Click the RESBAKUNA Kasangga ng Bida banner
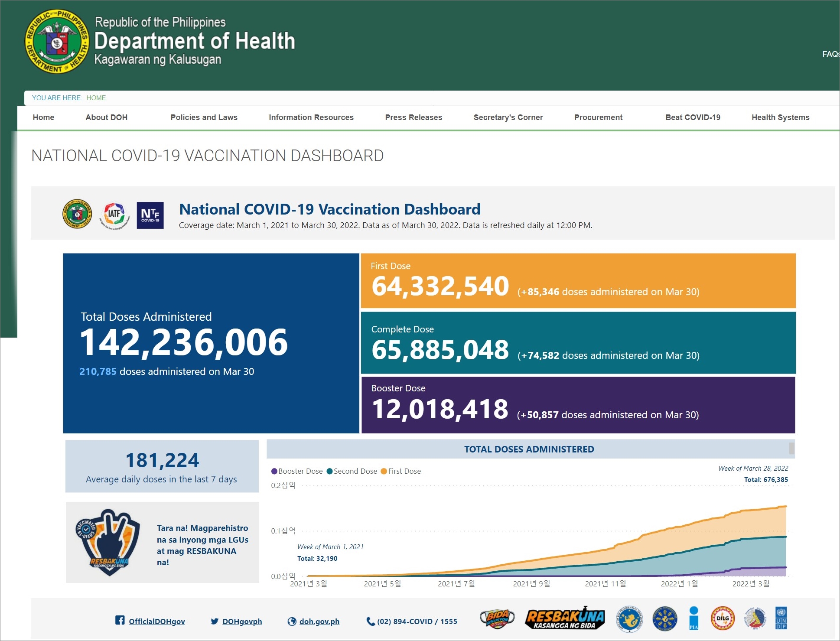 pos(565,618)
